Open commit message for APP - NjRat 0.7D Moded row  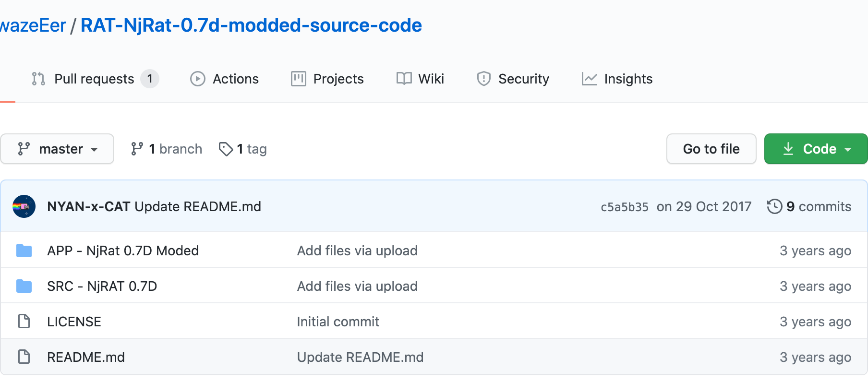click(357, 251)
